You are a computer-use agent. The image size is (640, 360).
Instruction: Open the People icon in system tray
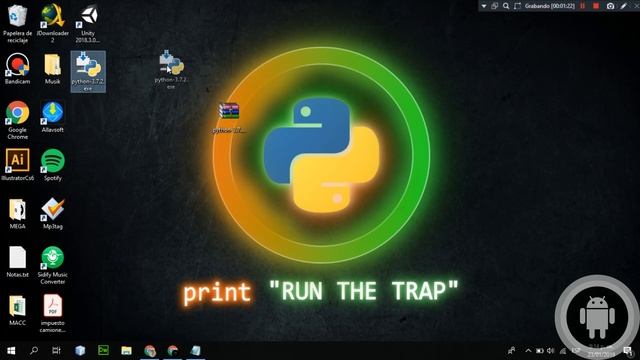pos(511,351)
